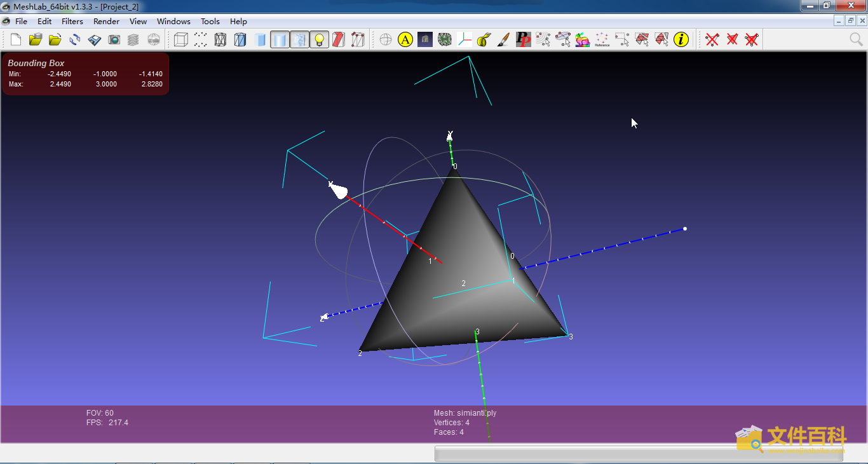Restore down the Project_2 sub-window

click(x=850, y=20)
